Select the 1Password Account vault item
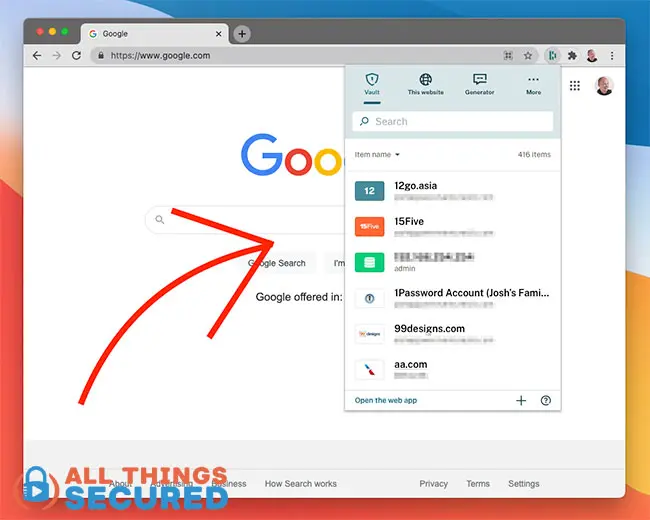650x520 pixels. coord(453,298)
